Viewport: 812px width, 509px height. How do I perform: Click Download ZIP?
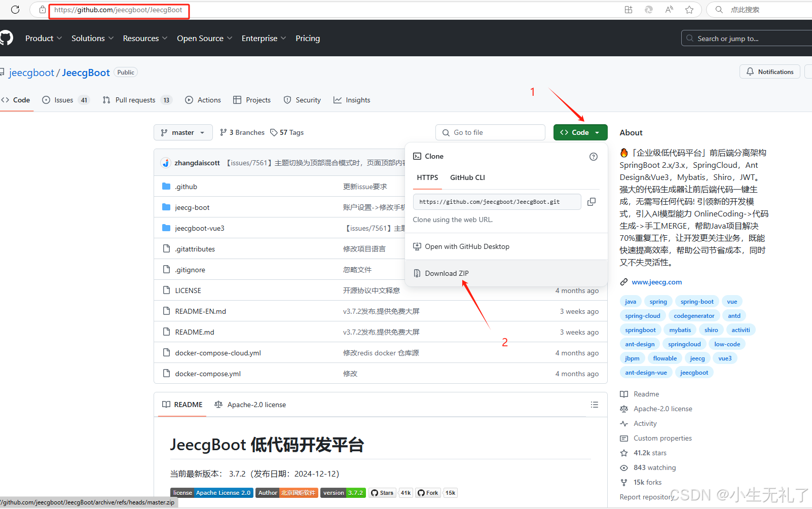447,273
